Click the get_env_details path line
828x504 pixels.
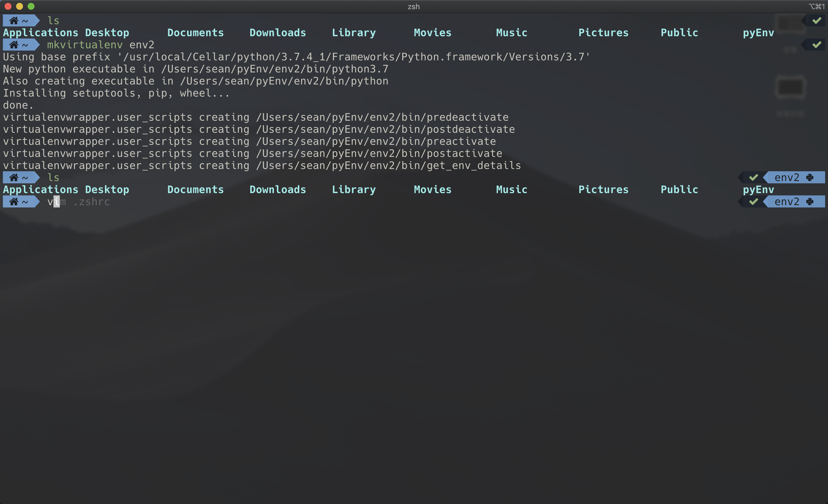[x=388, y=165]
